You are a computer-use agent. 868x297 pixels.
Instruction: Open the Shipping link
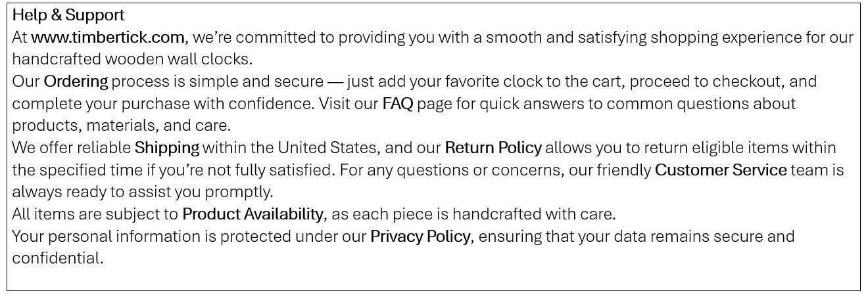tap(166, 148)
